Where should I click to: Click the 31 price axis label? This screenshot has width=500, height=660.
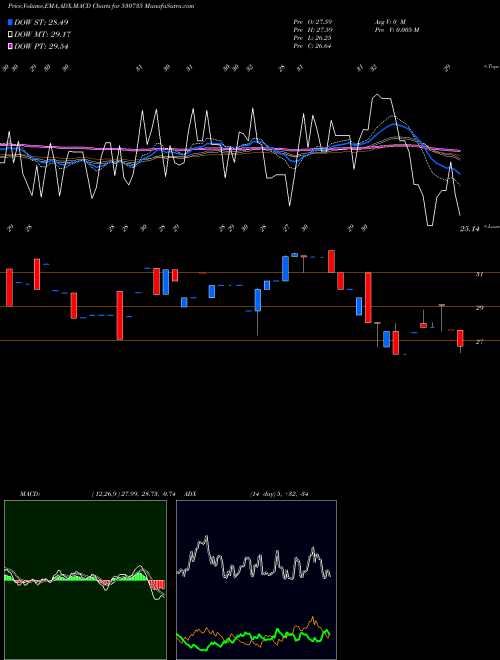tap(479, 274)
